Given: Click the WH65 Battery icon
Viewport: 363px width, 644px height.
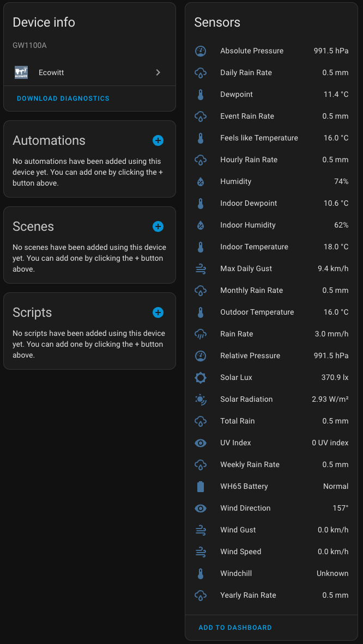Looking at the screenshot, I should click(x=201, y=486).
